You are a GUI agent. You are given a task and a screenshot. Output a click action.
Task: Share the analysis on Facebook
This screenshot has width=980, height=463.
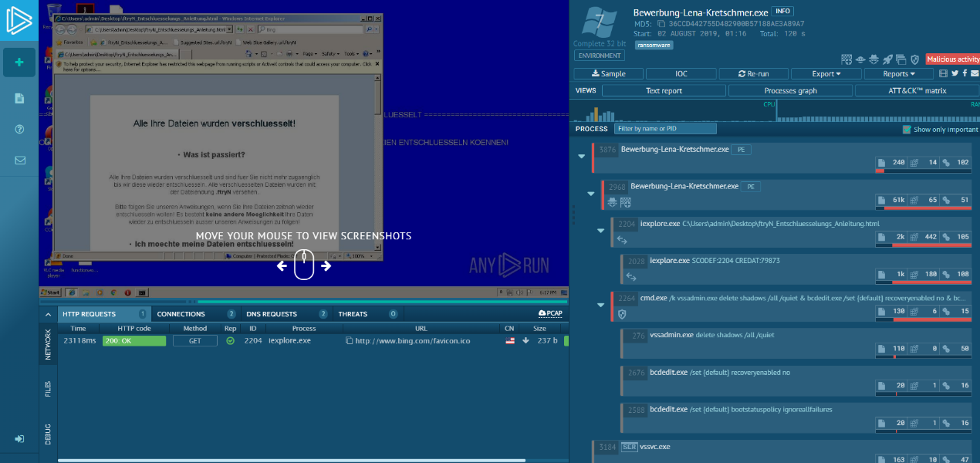pyautogui.click(x=965, y=73)
